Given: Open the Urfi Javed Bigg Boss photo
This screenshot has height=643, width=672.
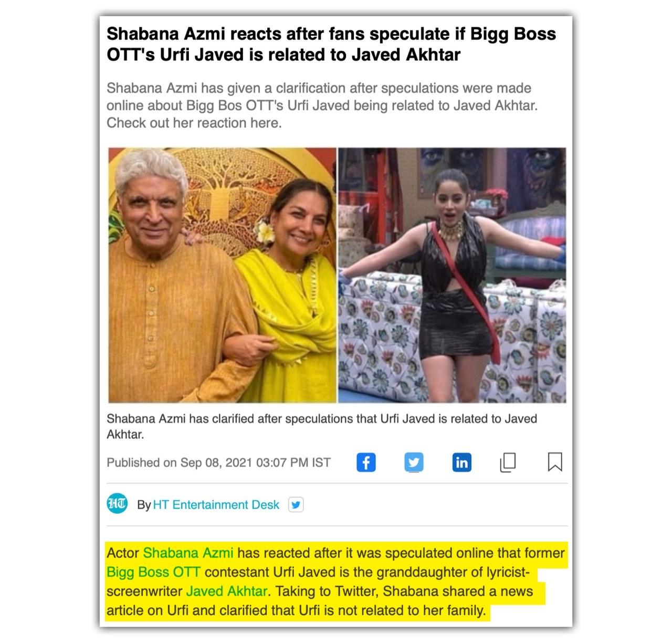Looking at the screenshot, I should 452,276.
